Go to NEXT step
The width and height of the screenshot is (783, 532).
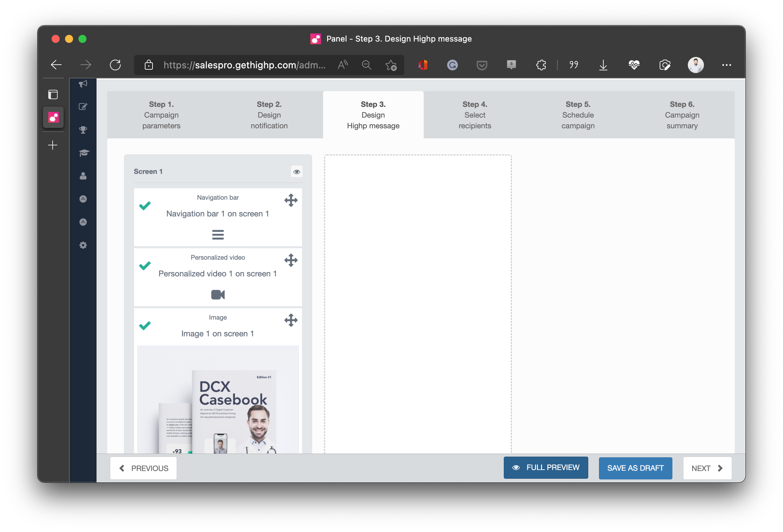(x=707, y=468)
